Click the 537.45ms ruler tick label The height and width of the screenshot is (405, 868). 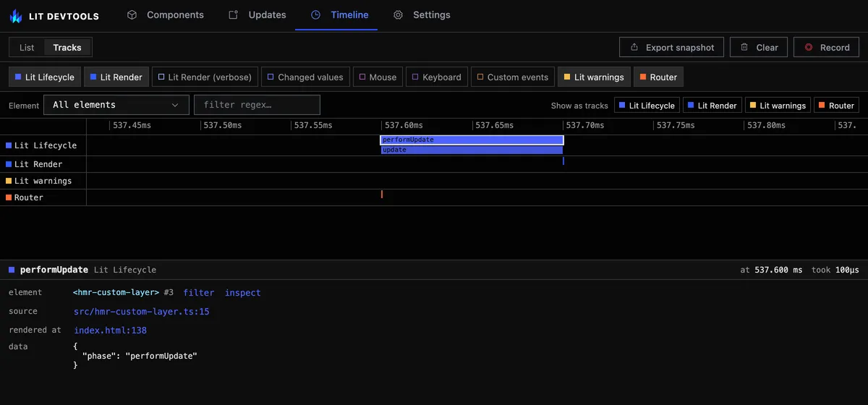[132, 126]
